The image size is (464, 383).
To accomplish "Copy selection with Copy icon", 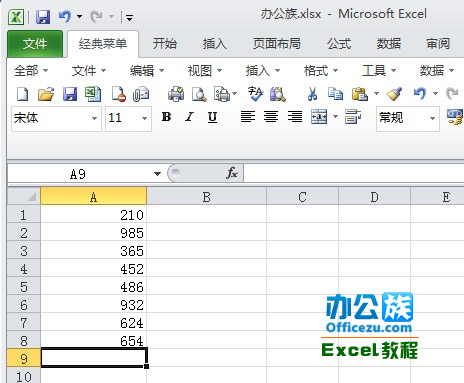I will (335, 94).
